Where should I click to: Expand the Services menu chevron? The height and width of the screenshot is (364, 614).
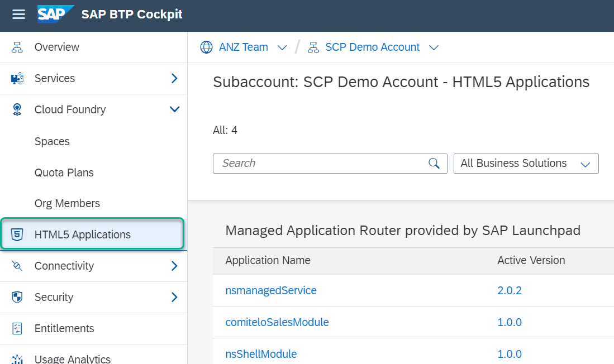coord(175,78)
